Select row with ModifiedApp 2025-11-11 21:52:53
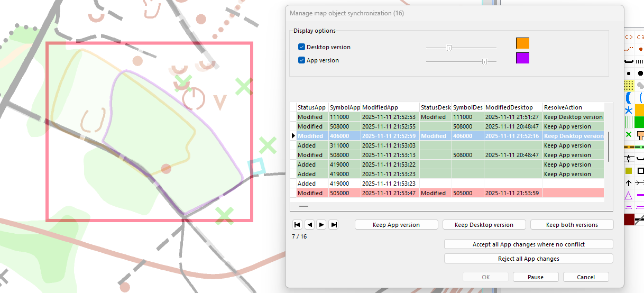The height and width of the screenshot is (293, 644). (447, 117)
